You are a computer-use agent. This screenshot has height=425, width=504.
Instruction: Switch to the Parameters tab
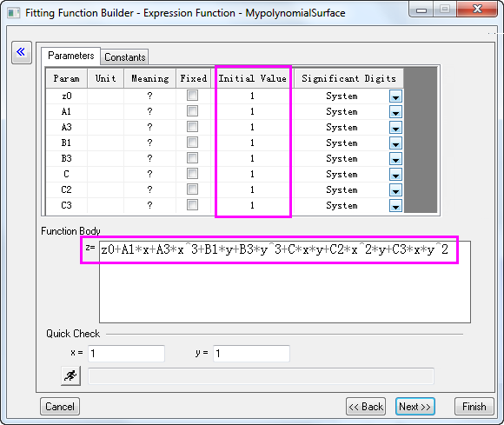70,56
